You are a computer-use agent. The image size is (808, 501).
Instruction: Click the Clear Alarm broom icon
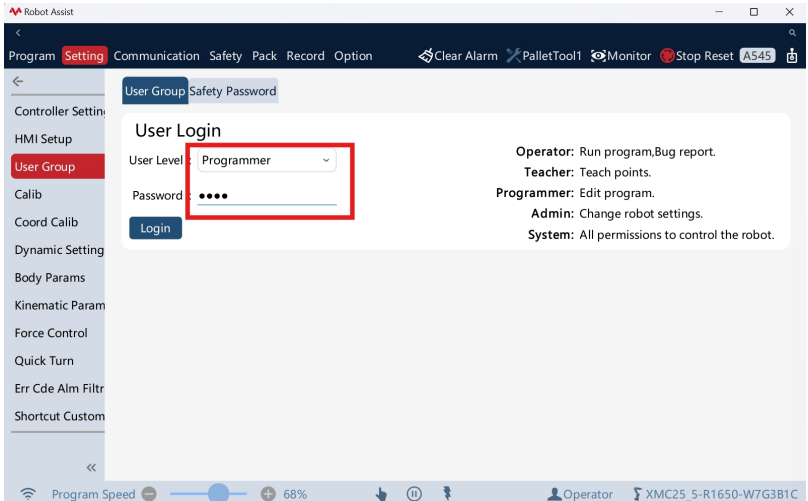click(426, 56)
